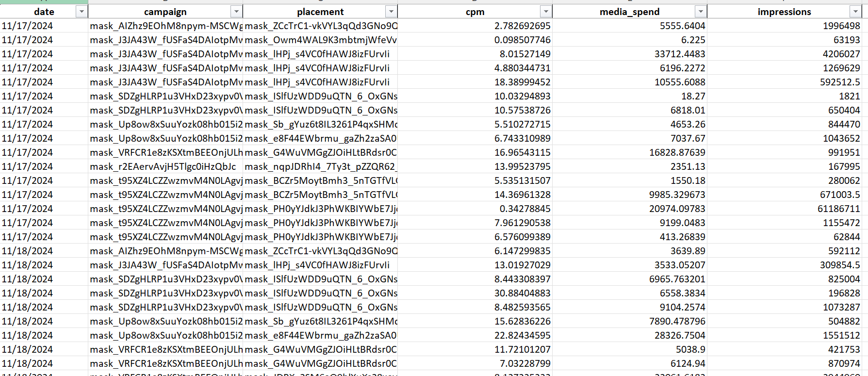The width and height of the screenshot is (868, 376).
Task: Select media_spend cell 16828.87639
Action: 630,152
